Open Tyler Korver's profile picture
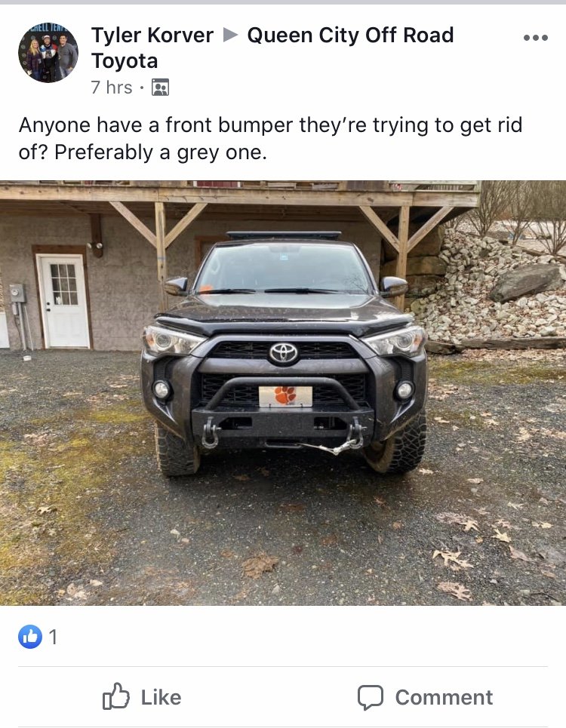This screenshot has height=728, width=566. 48,53
